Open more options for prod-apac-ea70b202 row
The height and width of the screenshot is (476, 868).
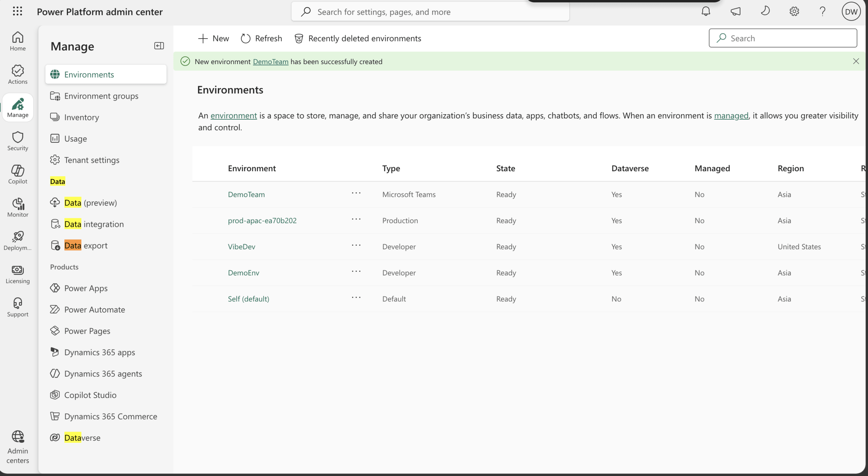tap(356, 219)
